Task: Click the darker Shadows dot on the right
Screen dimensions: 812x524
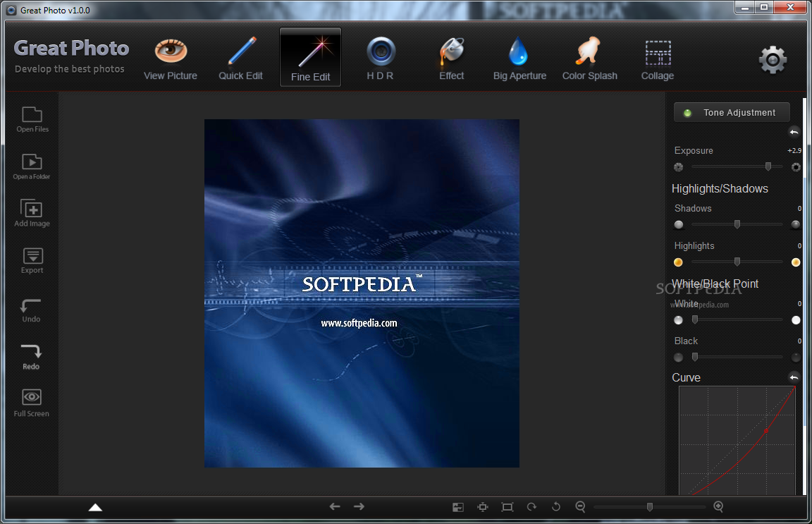Action: point(796,224)
